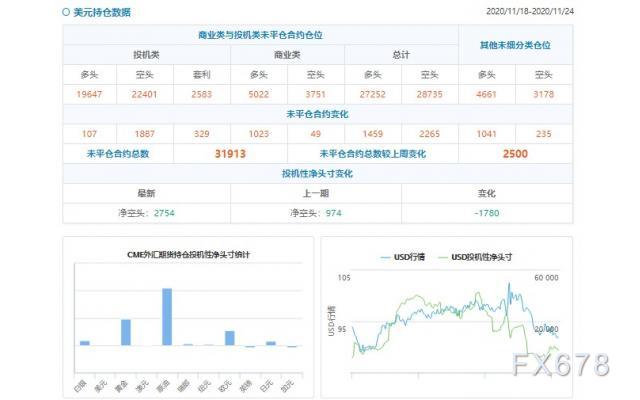This screenshot has width=640, height=400.
Task: Toggle the USD行情 legend series
Action: [401, 257]
